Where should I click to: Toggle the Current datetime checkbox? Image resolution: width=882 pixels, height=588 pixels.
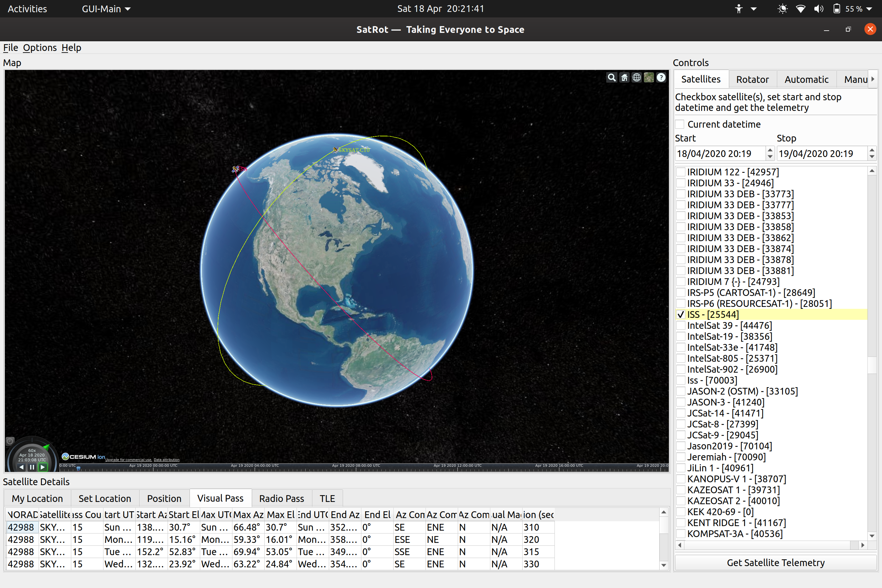coord(680,124)
